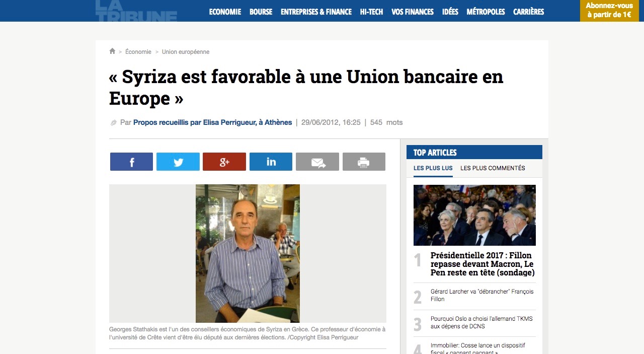
Task: Open the ECONOMIE menu
Action: tap(225, 12)
